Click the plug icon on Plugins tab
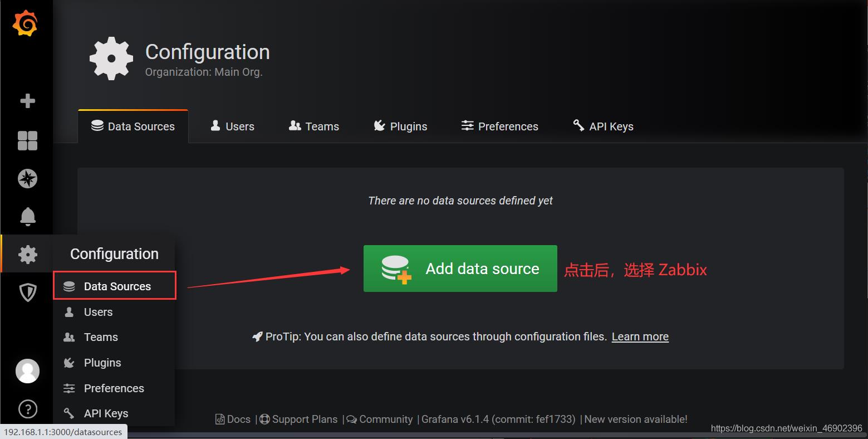868x439 pixels. click(x=379, y=126)
